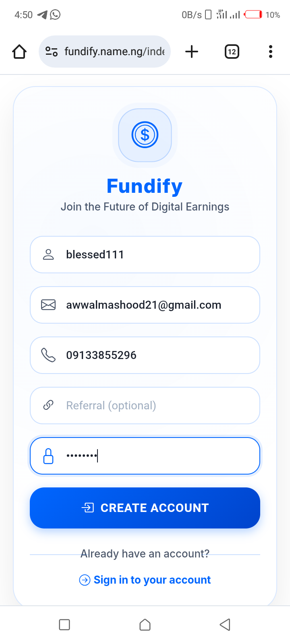Image resolution: width=290 pixels, height=644 pixels.
Task: Click the padlock icon in password field
Action: [48, 456]
